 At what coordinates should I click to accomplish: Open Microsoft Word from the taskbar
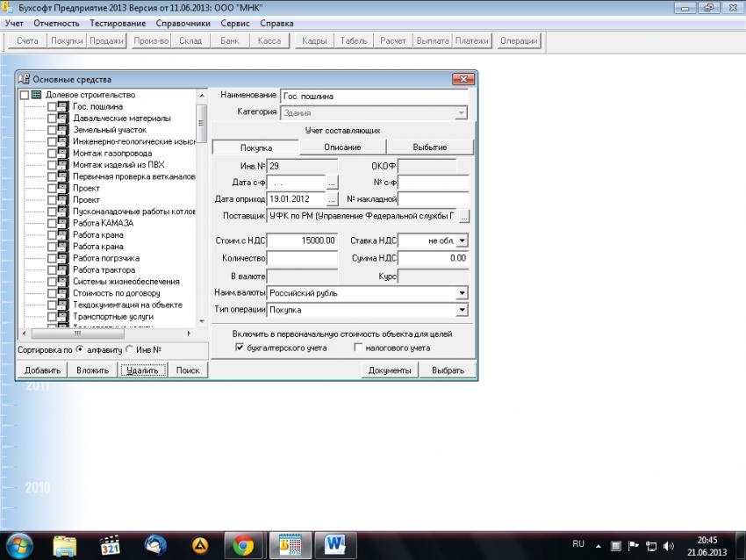pos(335,545)
